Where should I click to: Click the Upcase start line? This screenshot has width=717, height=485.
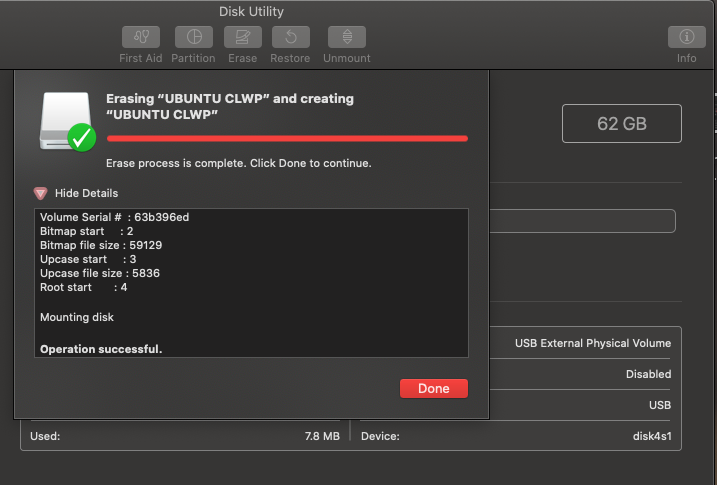(x=88, y=259)
